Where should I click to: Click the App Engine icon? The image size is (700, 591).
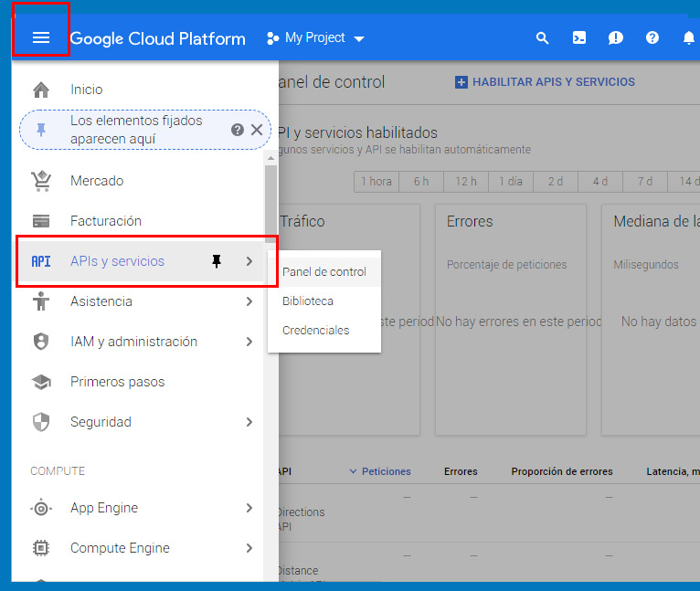point(41,508)
